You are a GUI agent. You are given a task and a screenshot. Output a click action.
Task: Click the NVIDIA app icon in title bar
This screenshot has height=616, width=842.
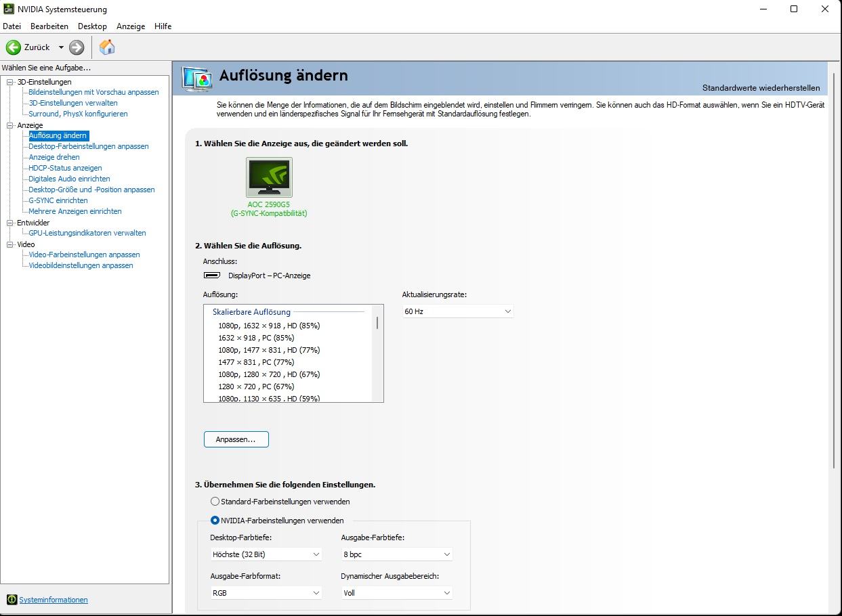coord(9,9)
